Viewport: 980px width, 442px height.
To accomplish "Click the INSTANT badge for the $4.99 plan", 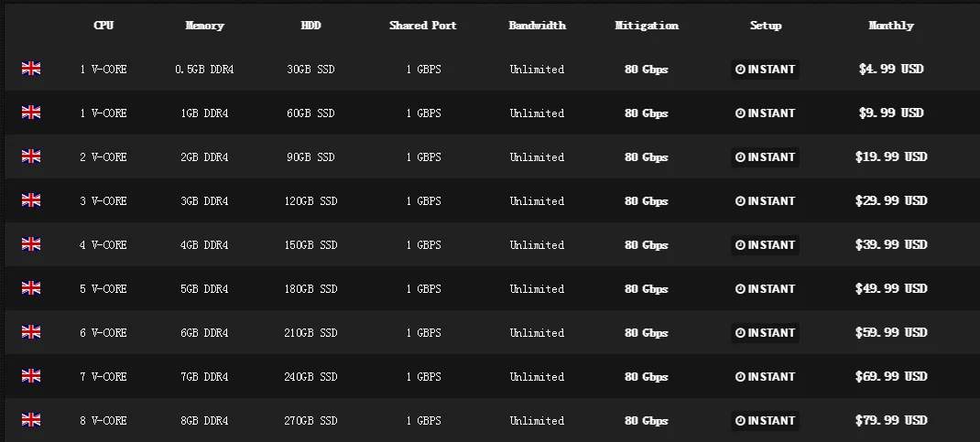I will pyautogui.click(x=765, y=70).
